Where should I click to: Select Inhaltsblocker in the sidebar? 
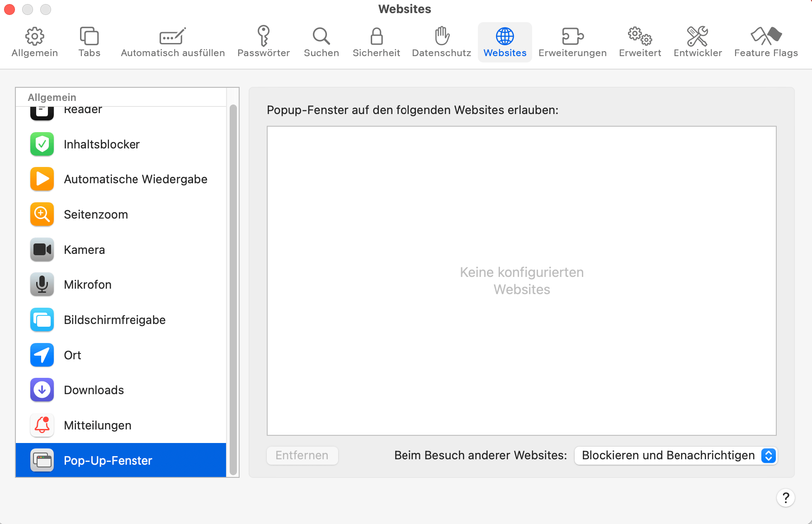42,144
